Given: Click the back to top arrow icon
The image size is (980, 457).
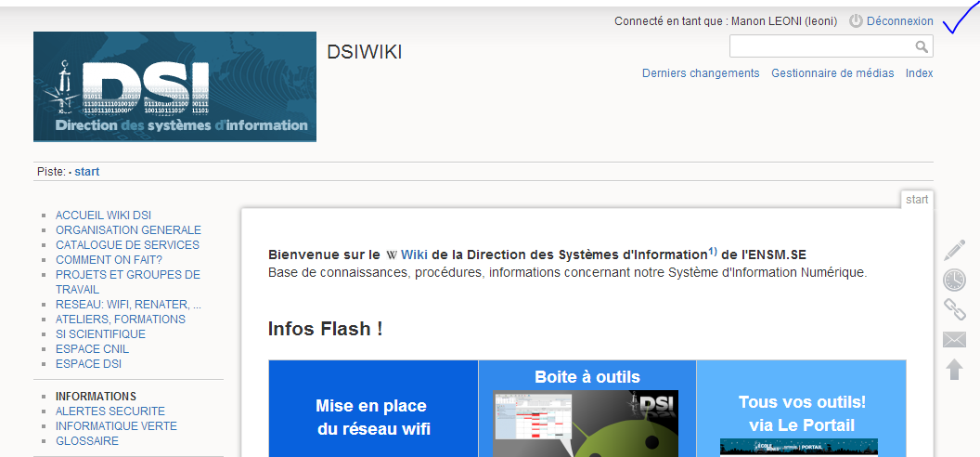Looking at the screenshot, I should 954,370.
